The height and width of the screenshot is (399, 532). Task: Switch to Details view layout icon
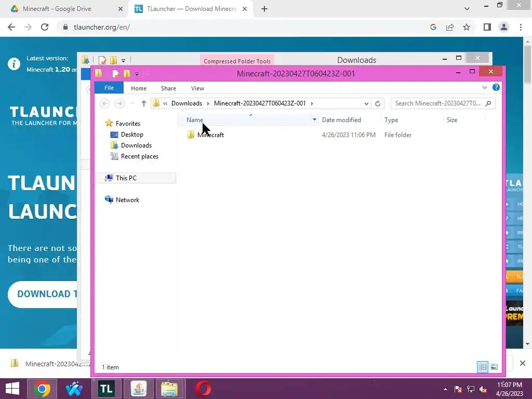coord(483,367)
